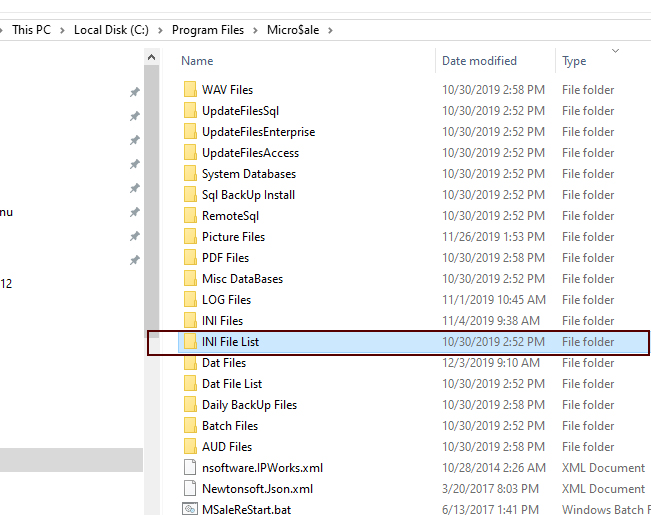
Task: Select the Picture Files folder icon
Action: [x=190, y=237]
